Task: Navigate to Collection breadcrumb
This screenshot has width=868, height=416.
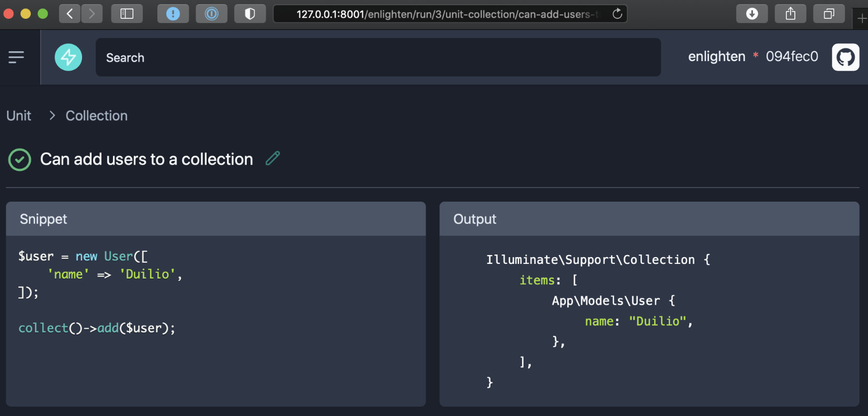Action: 96,115
